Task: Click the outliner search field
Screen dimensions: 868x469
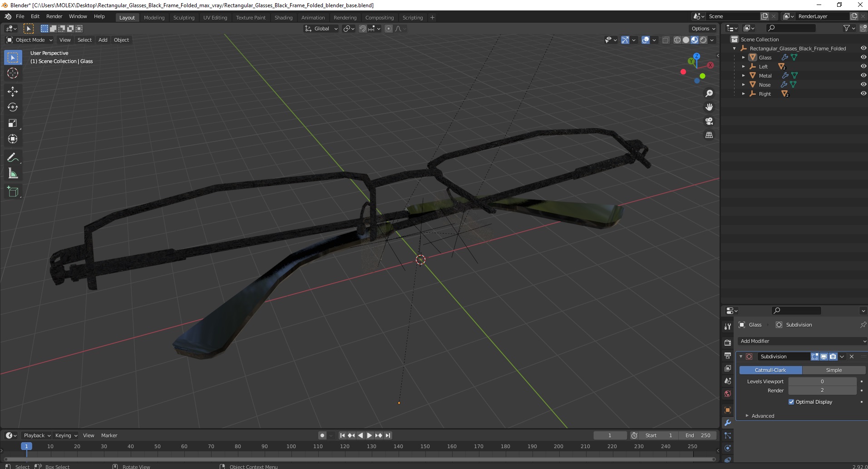Action: pos(790,29)
